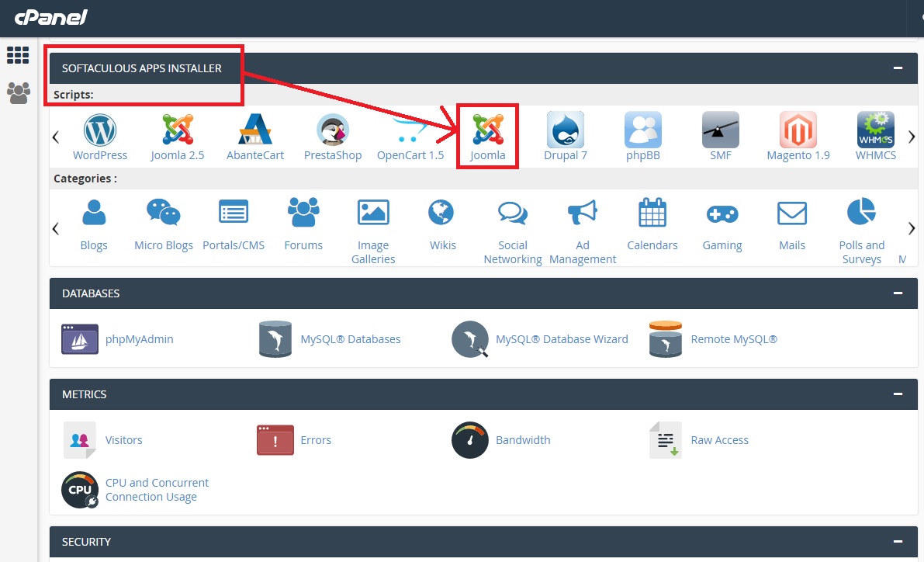The height and width of the screenshot is (562, 924).
Task: Click the Metrics section heading
Action: 85,394
